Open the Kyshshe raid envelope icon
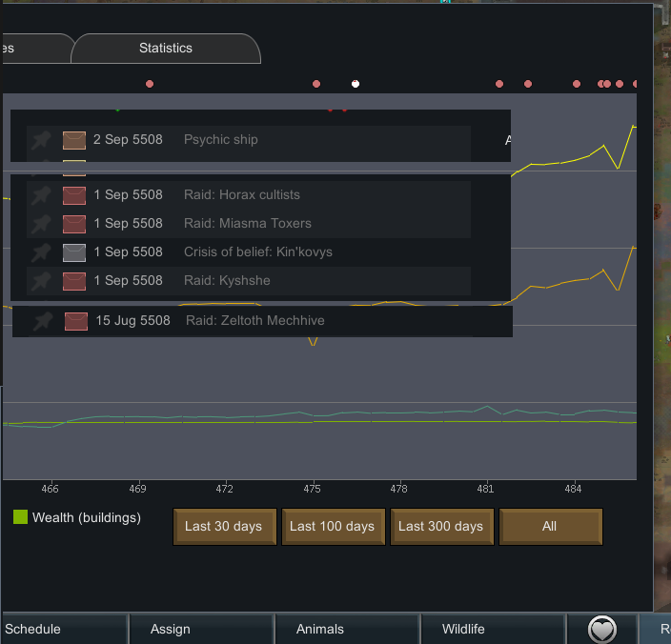This screenshot has width=671, height=644. pos(74,281)
